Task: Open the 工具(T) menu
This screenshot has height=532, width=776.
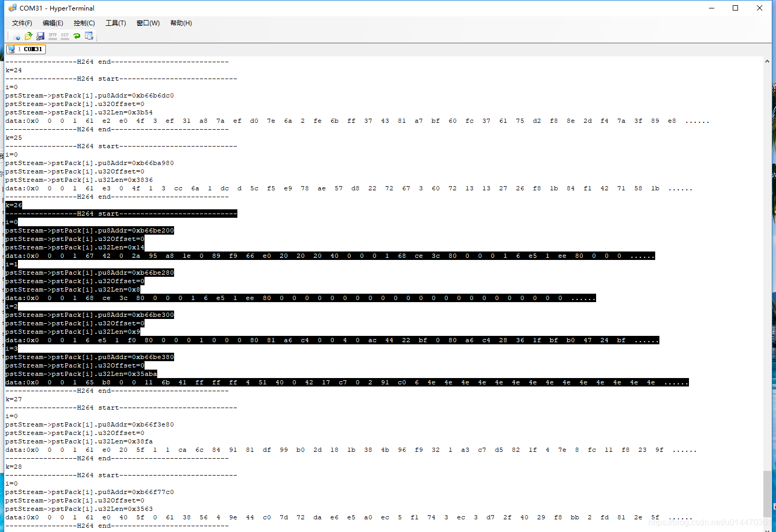Action: [116, 23]
